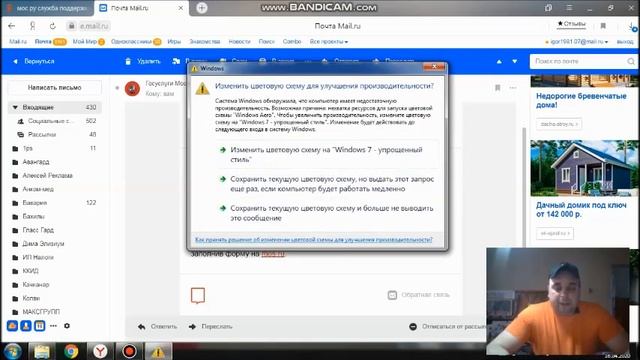Click the bookmark icon near Отзывы
Viewport: 640px width, 360px height.
click(603, 26)
